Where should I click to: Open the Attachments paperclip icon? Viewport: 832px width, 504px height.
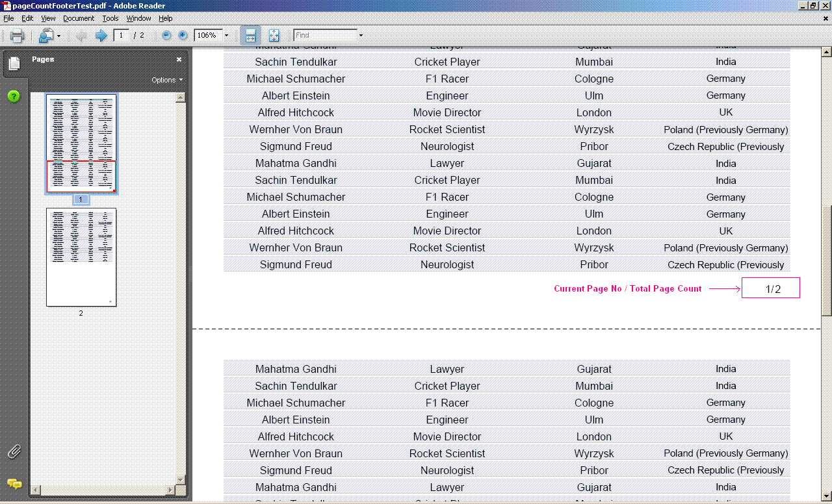[x=14, y=452]
